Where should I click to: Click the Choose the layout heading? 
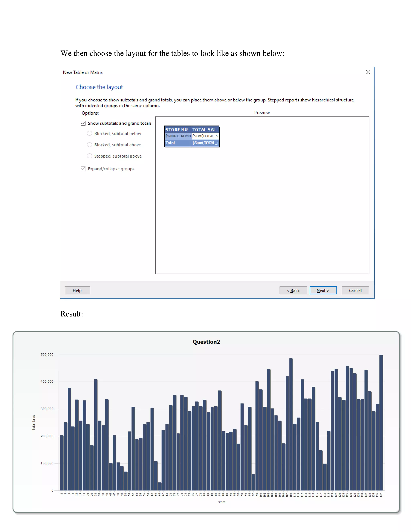click(x=99, y=87)
